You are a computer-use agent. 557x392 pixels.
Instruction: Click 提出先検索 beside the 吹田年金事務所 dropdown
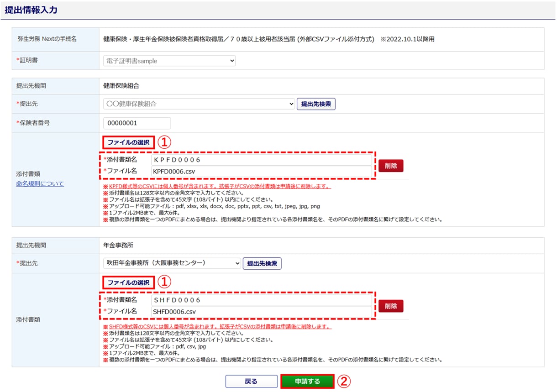262,263
